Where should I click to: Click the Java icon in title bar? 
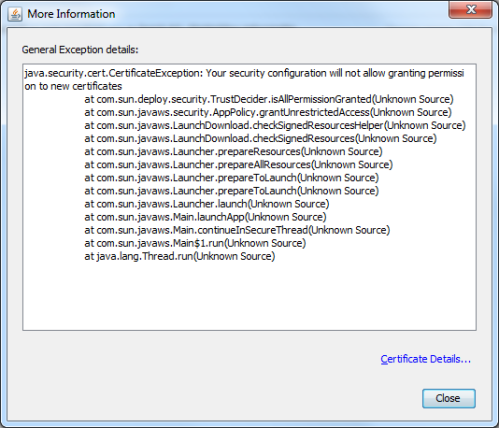[x=15, y=14]
